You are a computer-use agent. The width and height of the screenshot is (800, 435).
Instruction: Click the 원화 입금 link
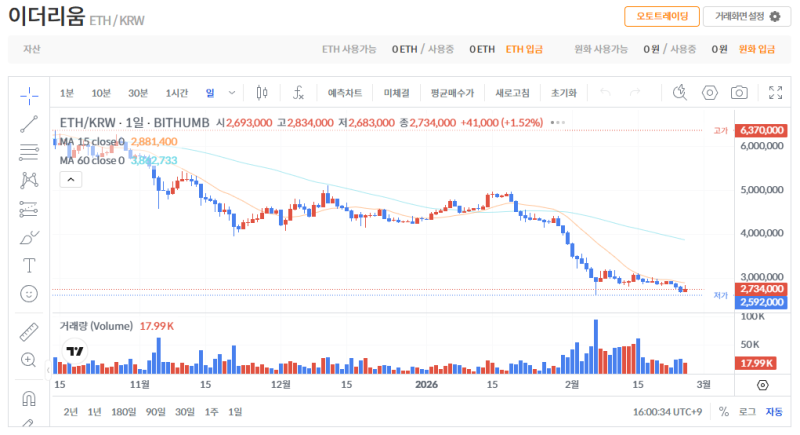click(x=757, y=49)
